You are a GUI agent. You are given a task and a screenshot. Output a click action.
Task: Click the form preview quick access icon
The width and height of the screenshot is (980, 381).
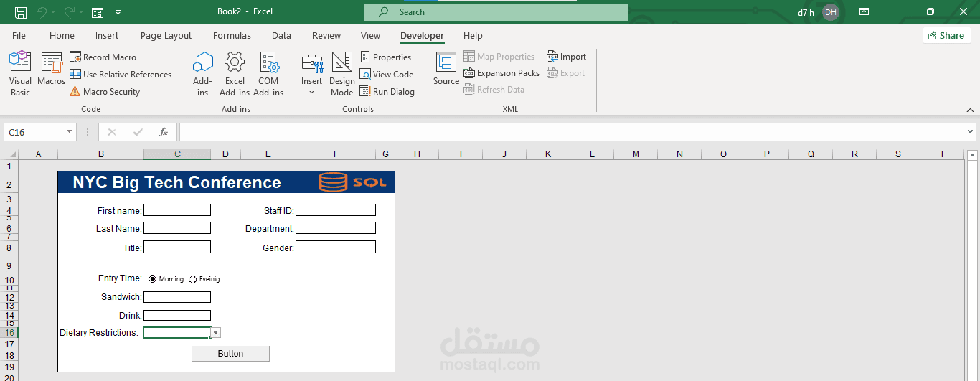click(x=98, y=12)
